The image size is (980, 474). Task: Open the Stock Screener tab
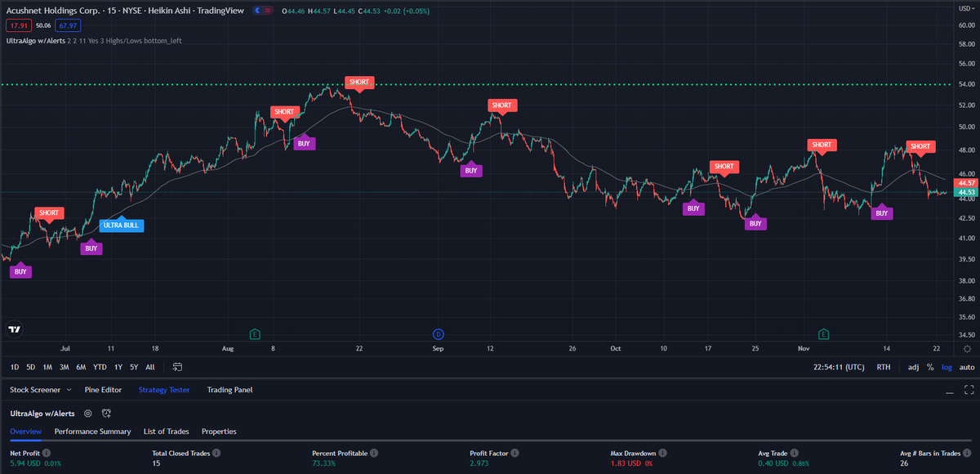coord(35,390)
